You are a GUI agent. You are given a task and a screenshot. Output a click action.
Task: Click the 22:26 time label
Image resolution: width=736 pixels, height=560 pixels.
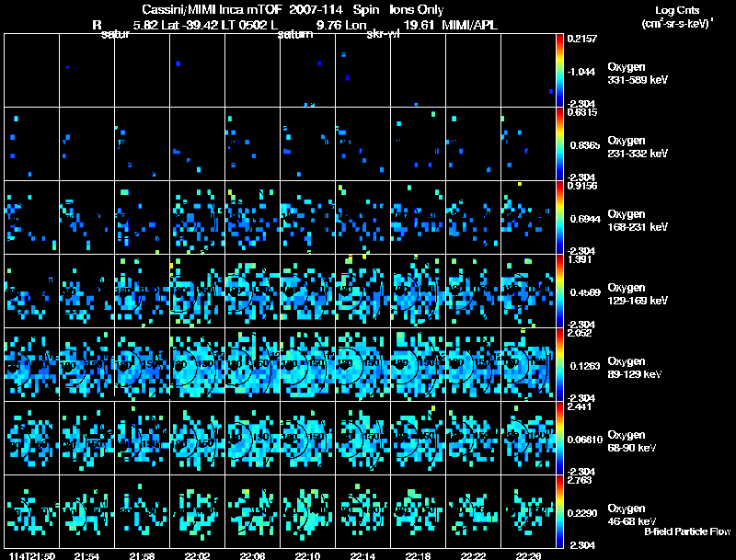click(x=528, y=555)
